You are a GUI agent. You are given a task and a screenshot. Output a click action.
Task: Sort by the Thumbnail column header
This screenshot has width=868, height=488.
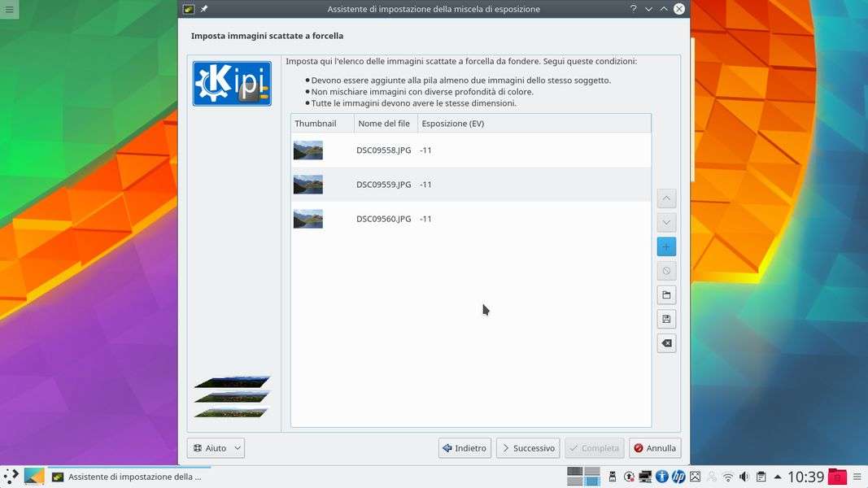click(322, 124)
